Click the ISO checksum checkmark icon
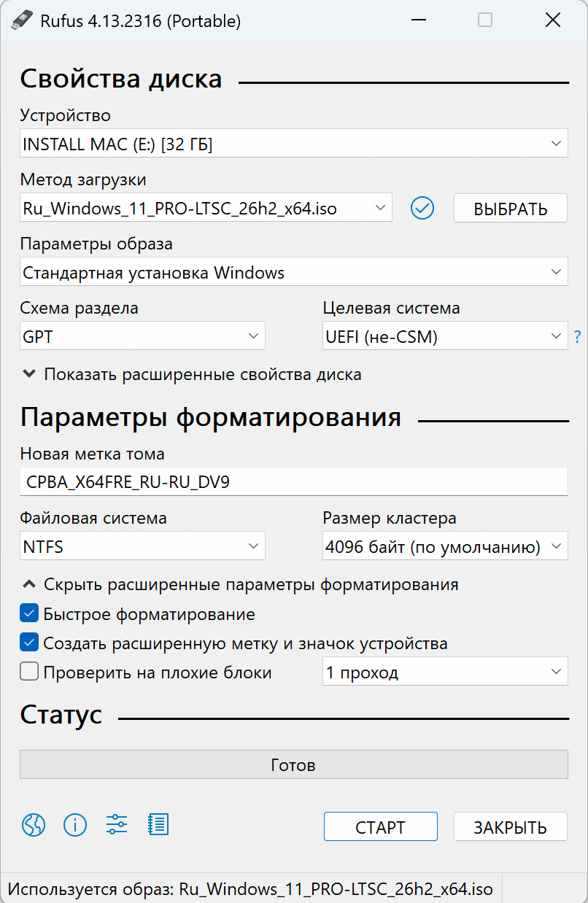 pos(422,208)
